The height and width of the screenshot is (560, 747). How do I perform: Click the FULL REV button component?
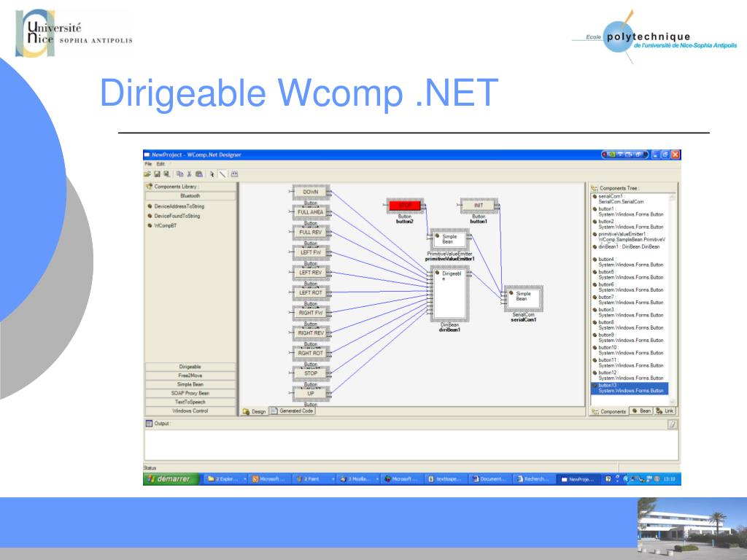(x=311, y=233)
